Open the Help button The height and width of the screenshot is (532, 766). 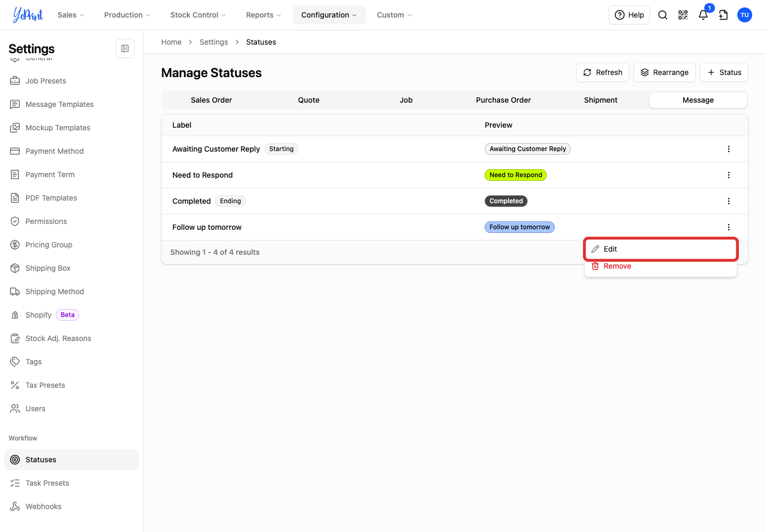click(629, 15)
